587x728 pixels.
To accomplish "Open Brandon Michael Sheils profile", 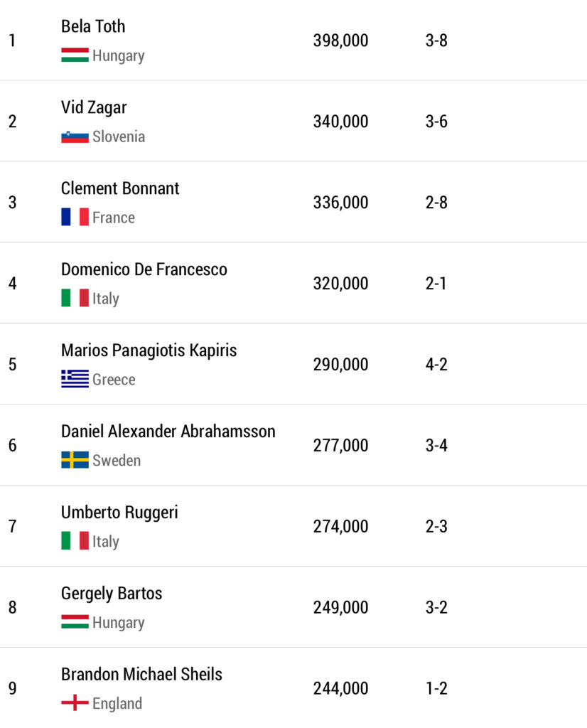I will (x=141, y=675).
